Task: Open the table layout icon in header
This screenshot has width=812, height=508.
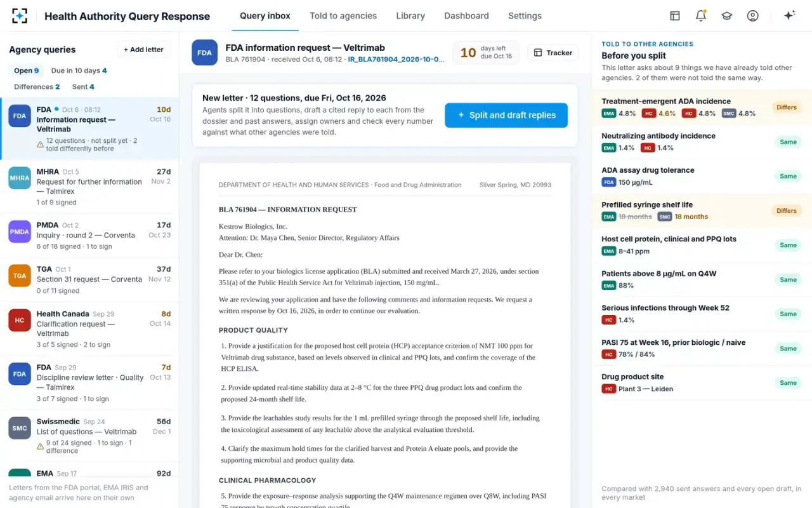Action: point(675,16)
